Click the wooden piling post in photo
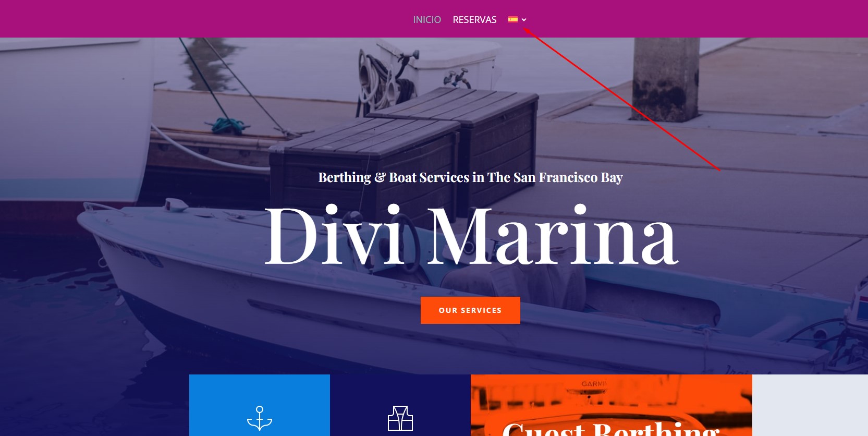The width and height of the screenshot is (868, 436). (666, 79)
